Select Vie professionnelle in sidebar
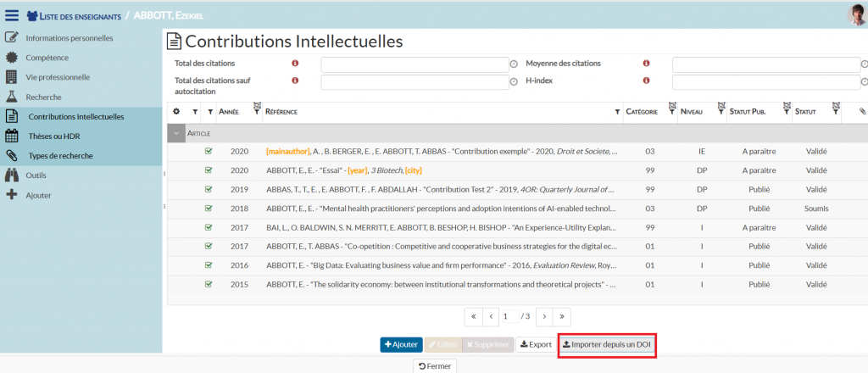Image resolution: width=868 pixels, height=373 pixels. tap(58, 77)
